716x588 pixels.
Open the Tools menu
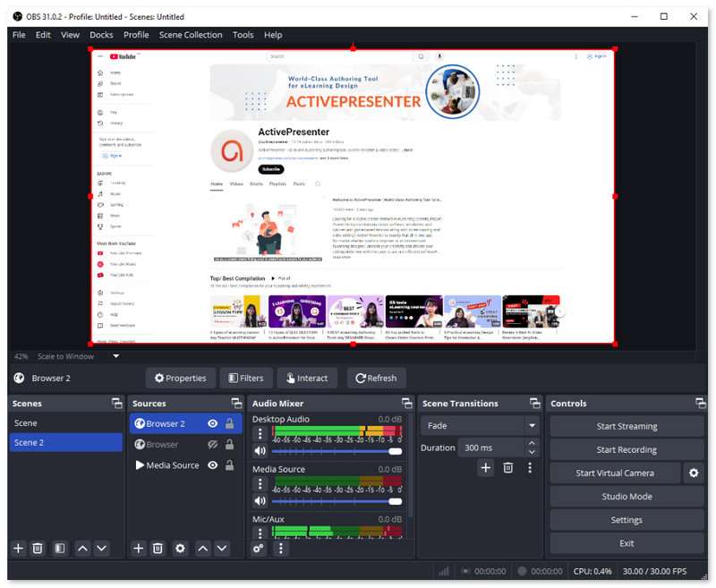click(243, 35)
